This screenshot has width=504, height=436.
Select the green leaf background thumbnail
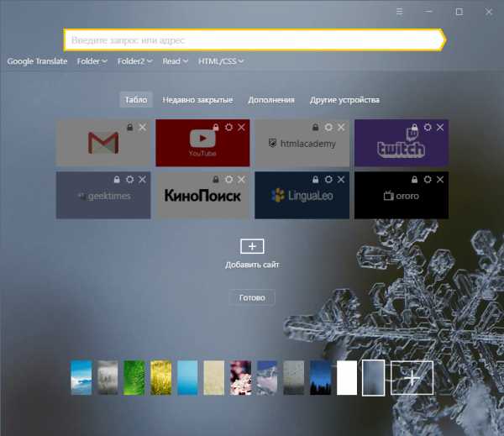[x=135, y=377]
